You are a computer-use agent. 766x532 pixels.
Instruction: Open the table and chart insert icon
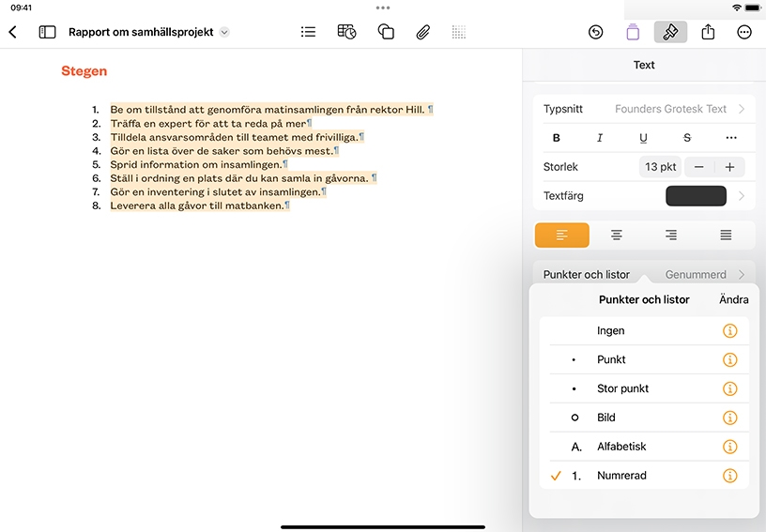346,32
